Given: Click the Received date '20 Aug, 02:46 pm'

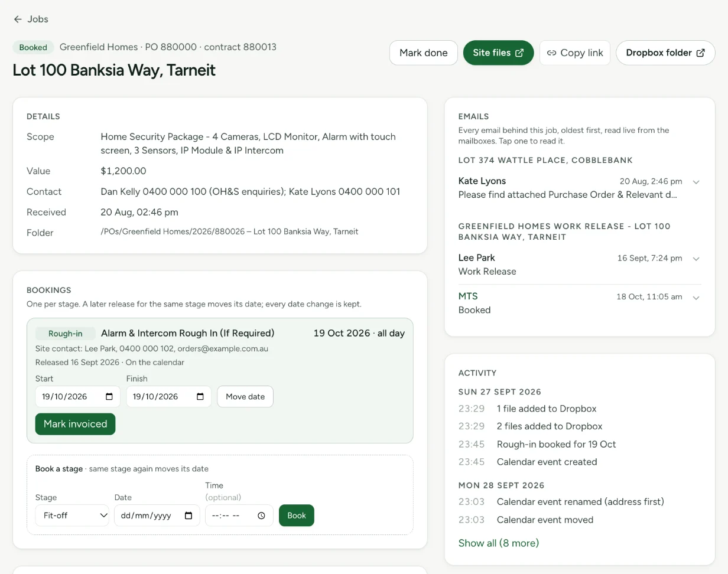Looking at the screenshot, I should point(139,213).
